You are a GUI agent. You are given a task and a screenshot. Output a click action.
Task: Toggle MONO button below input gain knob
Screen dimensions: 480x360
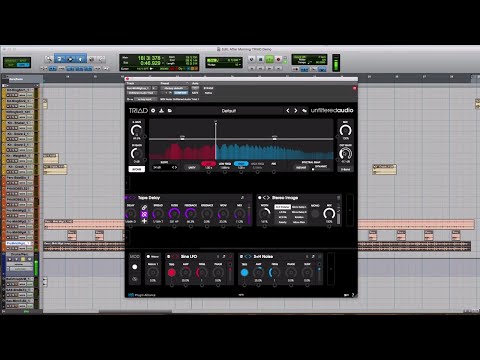tap(137, 169)
